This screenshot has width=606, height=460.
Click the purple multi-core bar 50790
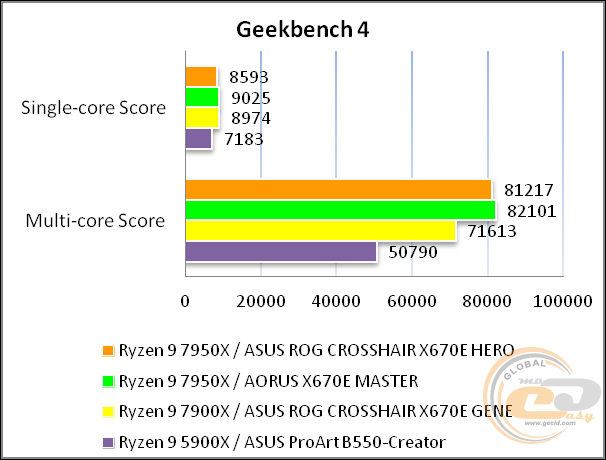click(281, 252)
